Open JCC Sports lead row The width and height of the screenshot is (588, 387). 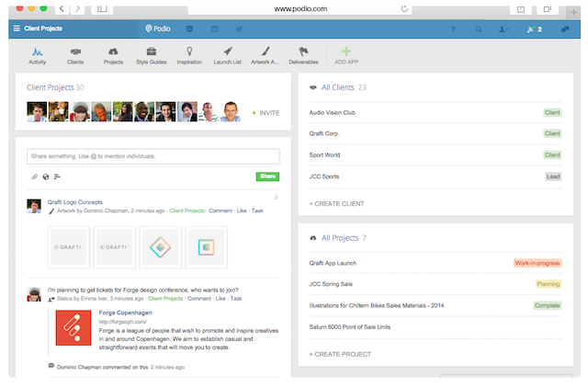pos(435,176)
